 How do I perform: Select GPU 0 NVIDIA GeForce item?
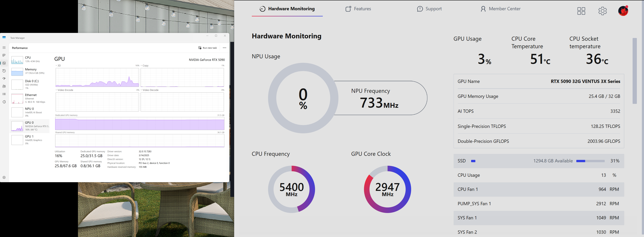click(x=30, y=126)
